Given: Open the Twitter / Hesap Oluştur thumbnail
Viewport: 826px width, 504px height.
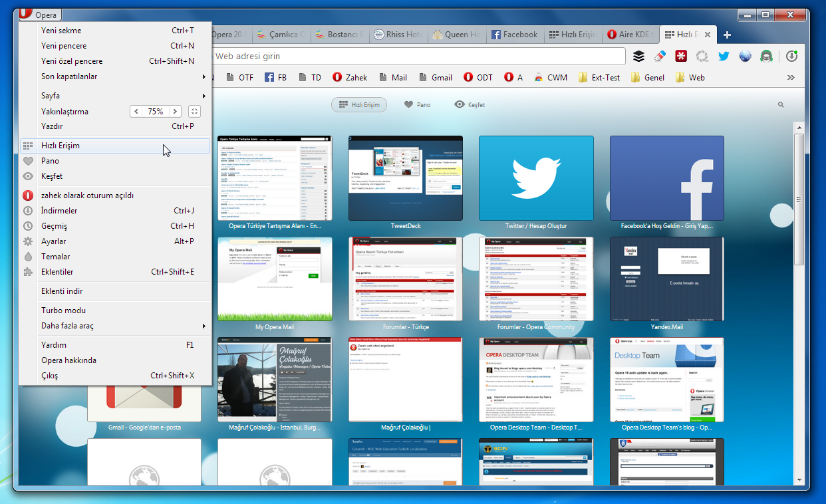Looking at the screenshot, I should click(x=536, y=178).
